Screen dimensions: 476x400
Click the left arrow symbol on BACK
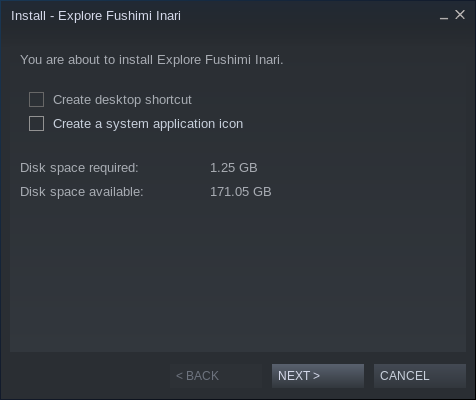click(179, 376)
